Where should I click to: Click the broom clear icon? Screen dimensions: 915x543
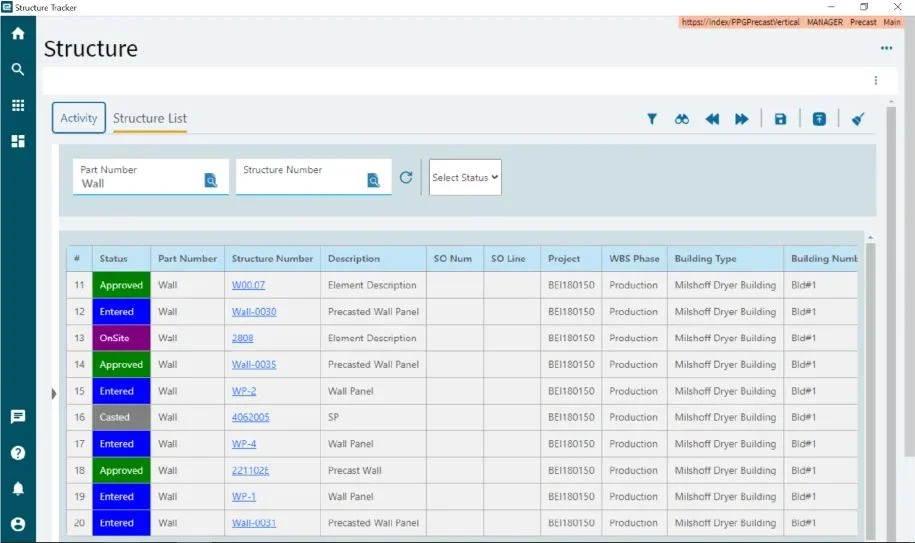tap(858, 119)
